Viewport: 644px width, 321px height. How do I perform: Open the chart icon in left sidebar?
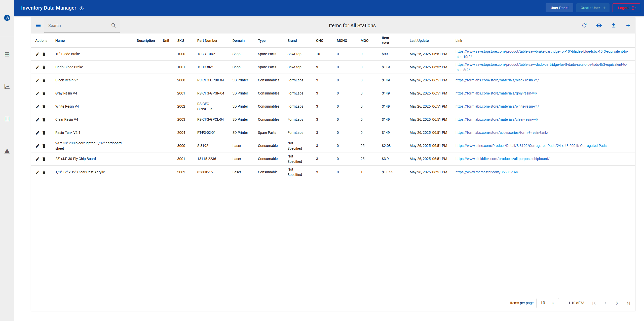pos(7,87)
